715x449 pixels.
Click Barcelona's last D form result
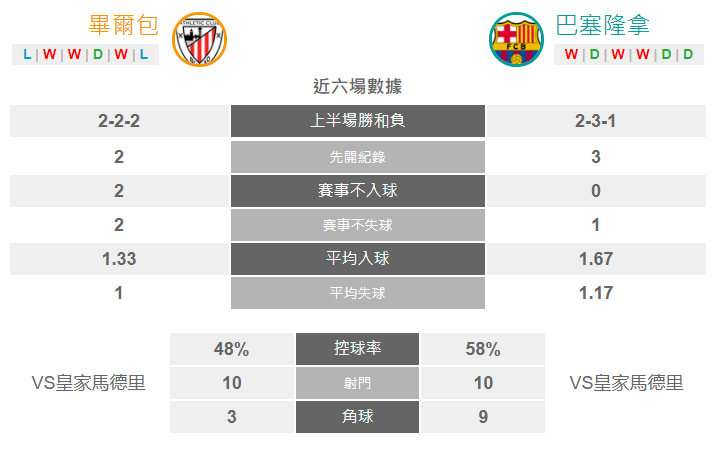click(688, 54)
